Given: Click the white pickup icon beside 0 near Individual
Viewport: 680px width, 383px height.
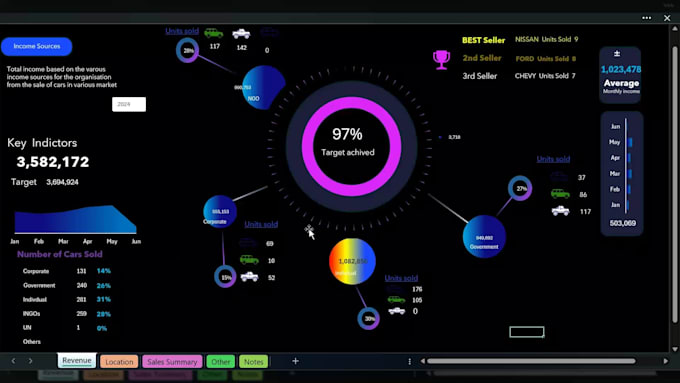Looking at the screenshot, I should 396,311.
